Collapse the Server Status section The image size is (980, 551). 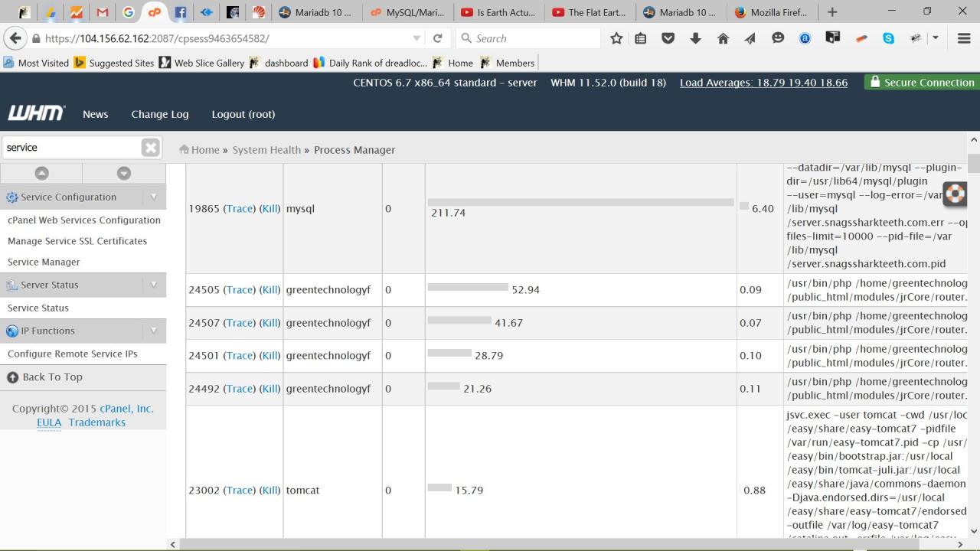pyautogui.click(x=153, y=285)
